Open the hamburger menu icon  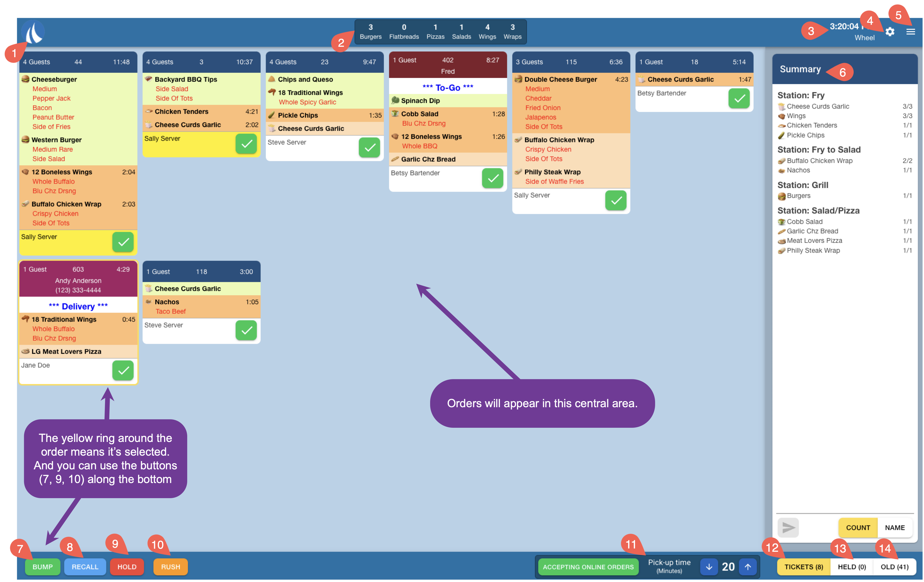tap(911, 32)
